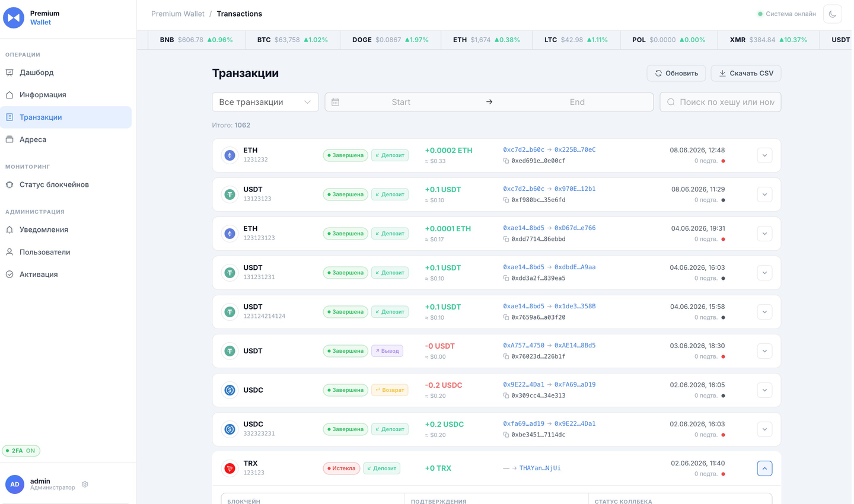Expand the ETH 1231232 transaction row
This screenshot has height=504, width=854.
[x=764, y=155]
